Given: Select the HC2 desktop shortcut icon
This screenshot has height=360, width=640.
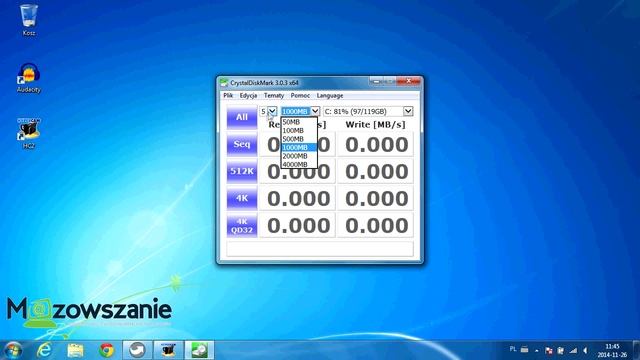Looking at the screenshot, I should click(29, 133).
